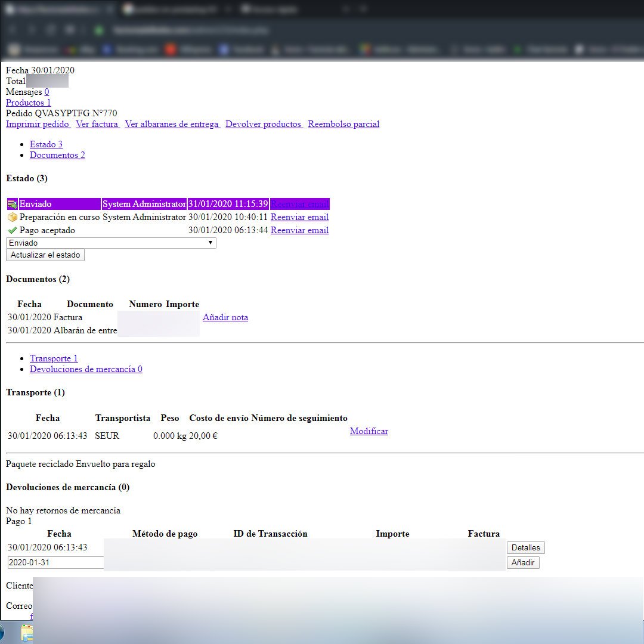The width and height of the screenshot is (644, 644).
Task: Switch to the Documentos 2 tab link
Action: [57, 155]
